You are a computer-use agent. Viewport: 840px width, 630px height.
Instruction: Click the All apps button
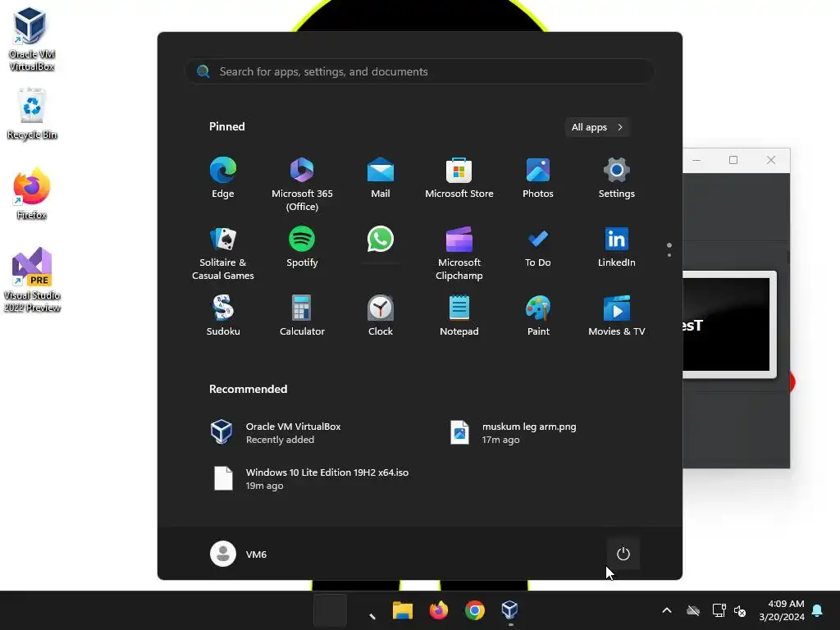coord(597,127)
